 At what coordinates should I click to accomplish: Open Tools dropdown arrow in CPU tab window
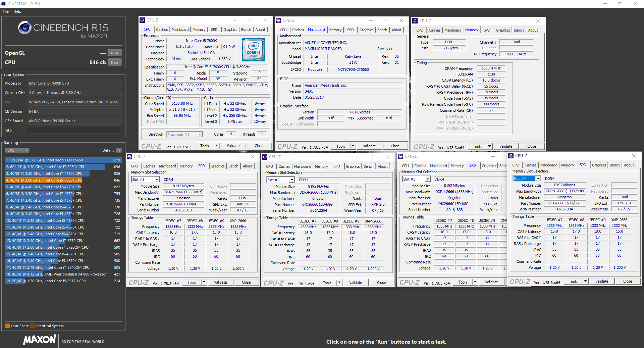click(217, 146)
